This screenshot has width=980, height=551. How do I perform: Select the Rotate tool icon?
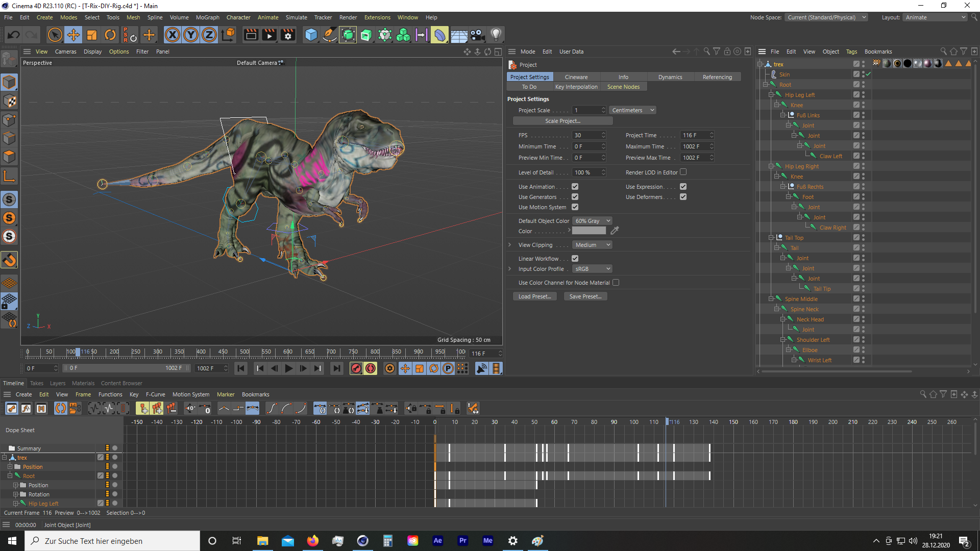point(110,35)
